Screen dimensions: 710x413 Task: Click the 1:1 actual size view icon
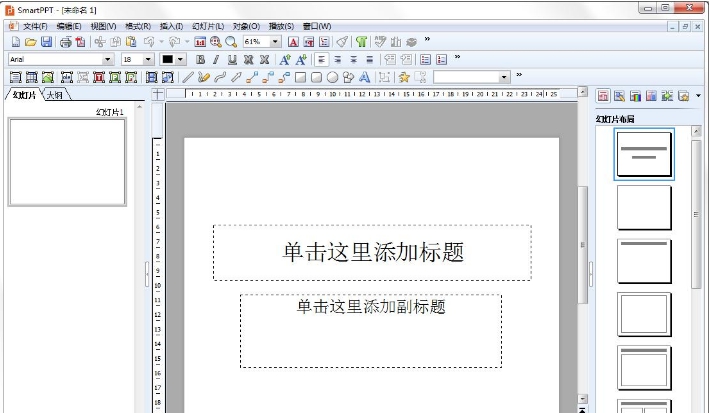200,42
